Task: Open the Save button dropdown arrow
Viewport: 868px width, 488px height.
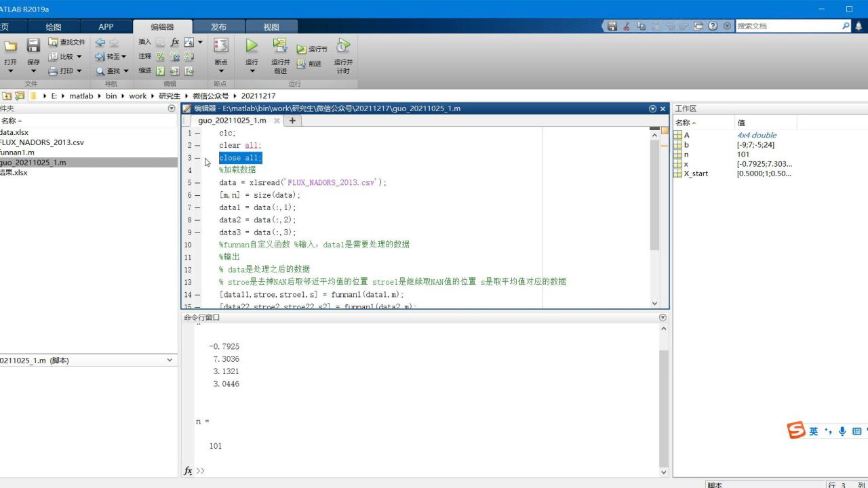Action: coord(33,71)
